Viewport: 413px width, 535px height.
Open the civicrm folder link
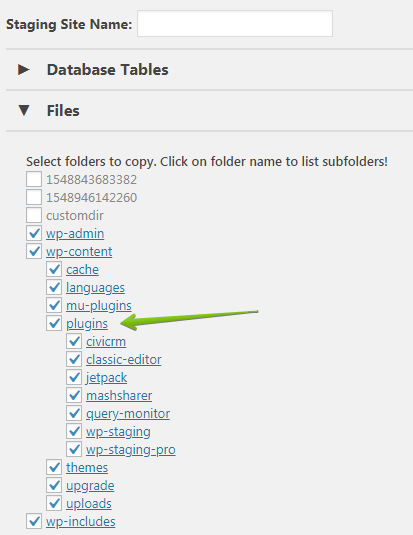click(106, 342)
